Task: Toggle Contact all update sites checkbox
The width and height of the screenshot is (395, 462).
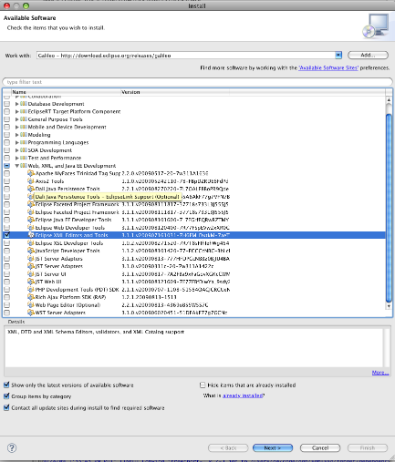Action: point(6,408)
